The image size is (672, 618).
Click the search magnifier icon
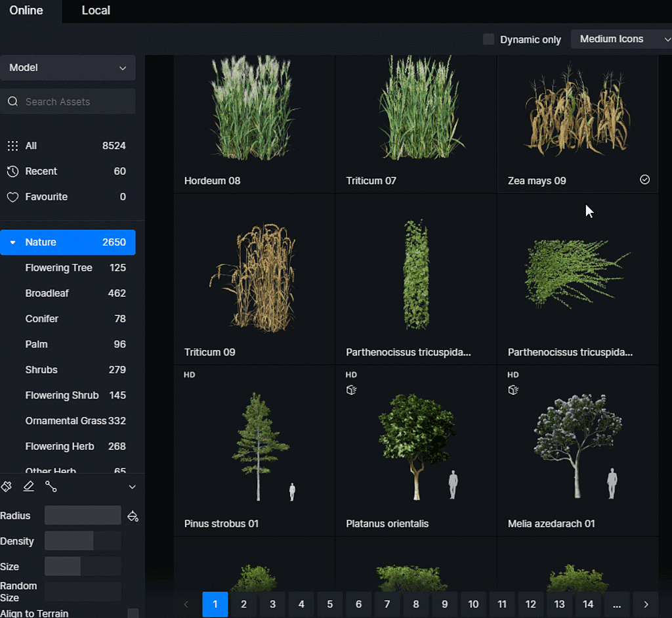click(x=13, y=102)
